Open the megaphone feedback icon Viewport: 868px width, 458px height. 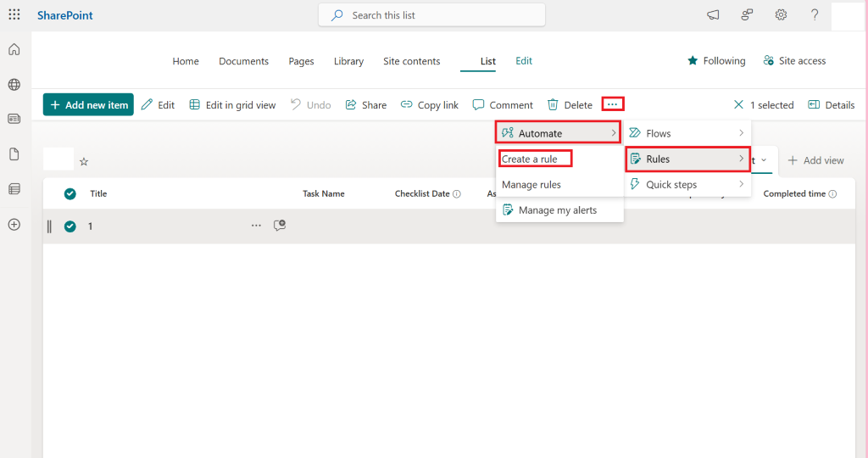coord(713,15)
